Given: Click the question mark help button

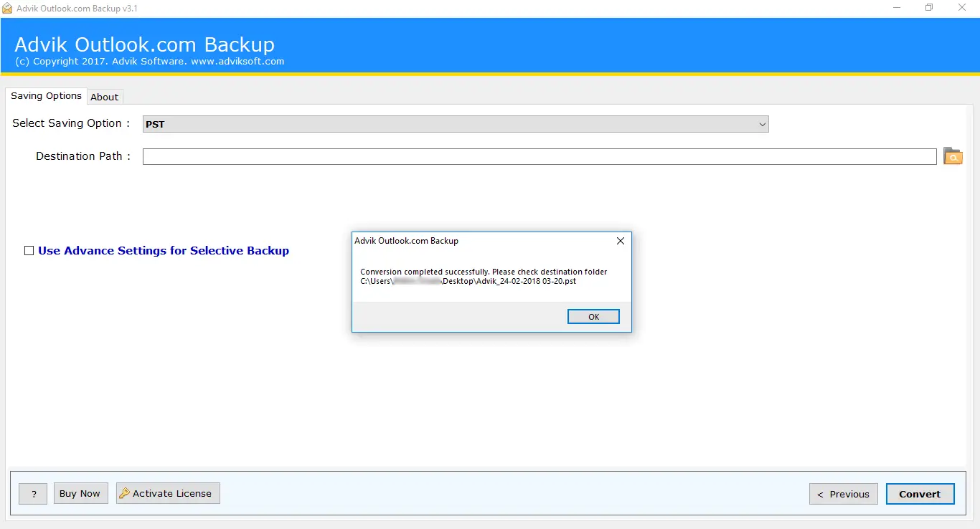Looking at the screenshot, I should 33,493.
